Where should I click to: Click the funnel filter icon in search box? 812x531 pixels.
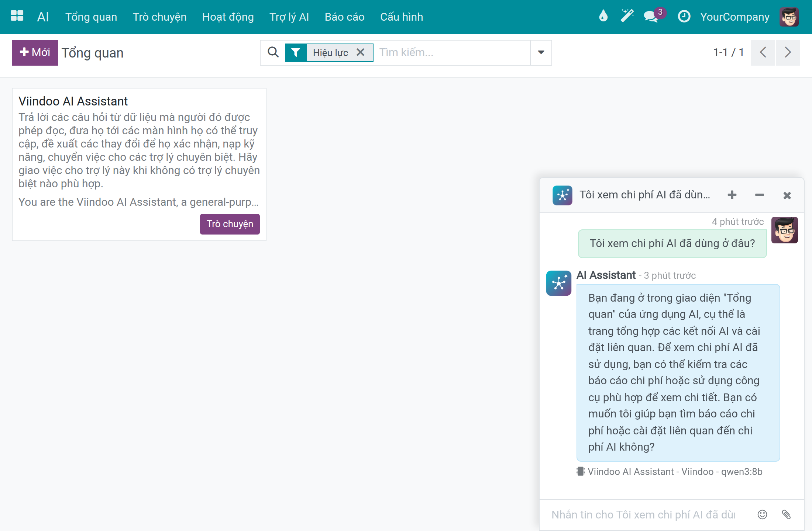point(296,53)
